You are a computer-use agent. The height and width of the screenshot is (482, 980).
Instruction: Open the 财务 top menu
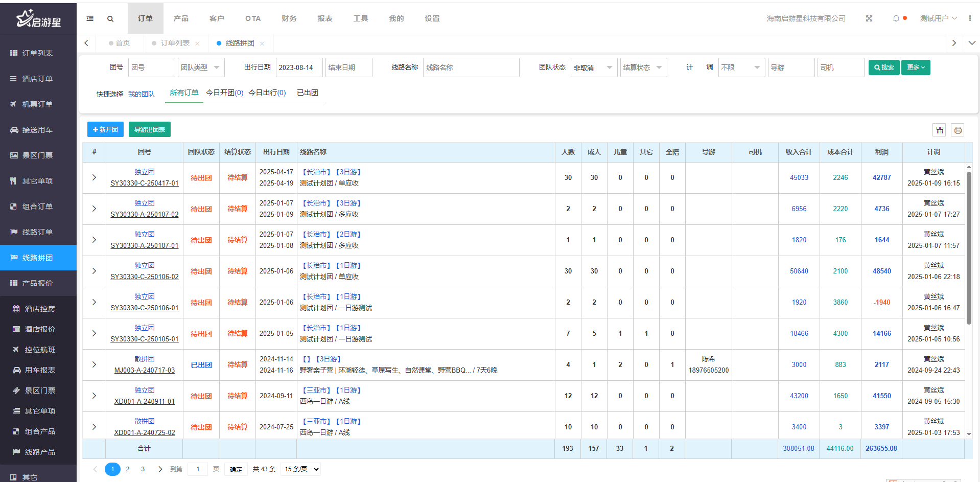coord(289,18)
